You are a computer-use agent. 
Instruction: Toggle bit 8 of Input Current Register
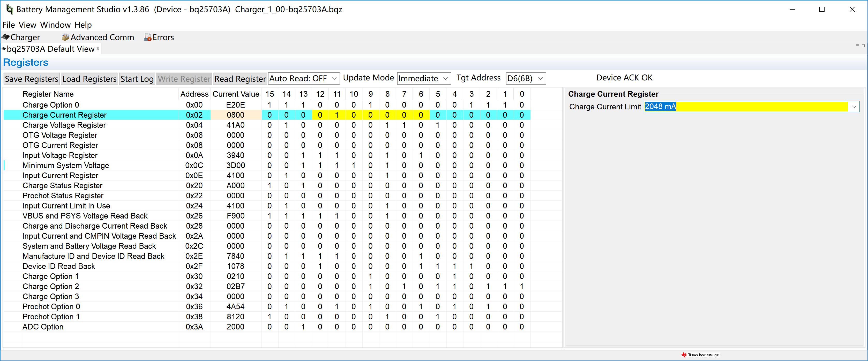coord(387,176)
